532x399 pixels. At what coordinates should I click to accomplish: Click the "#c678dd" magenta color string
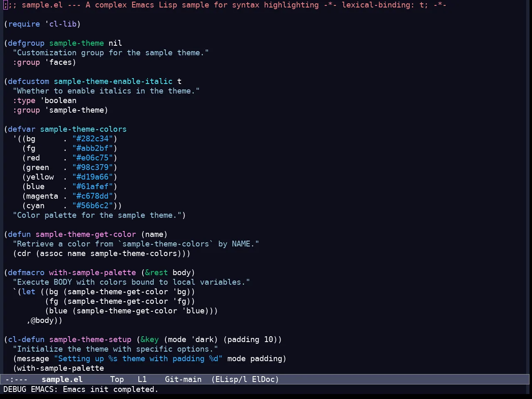(x=93, y=196)
